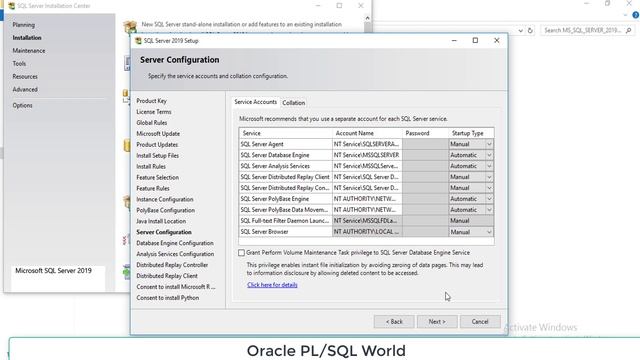The height and width of the screenshot is (360, 640).
Task: Click SQL Server Analysis Services account name cell
Action: pyautogui.click(x=367, y=166)
